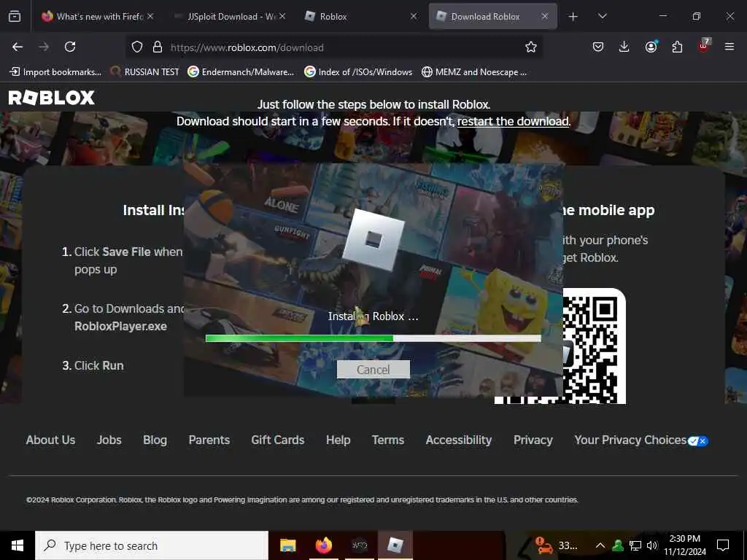The width and height of the screenshot is (747, 560).
Task: Switch to the Roblox tab
Action: [361, 16]
